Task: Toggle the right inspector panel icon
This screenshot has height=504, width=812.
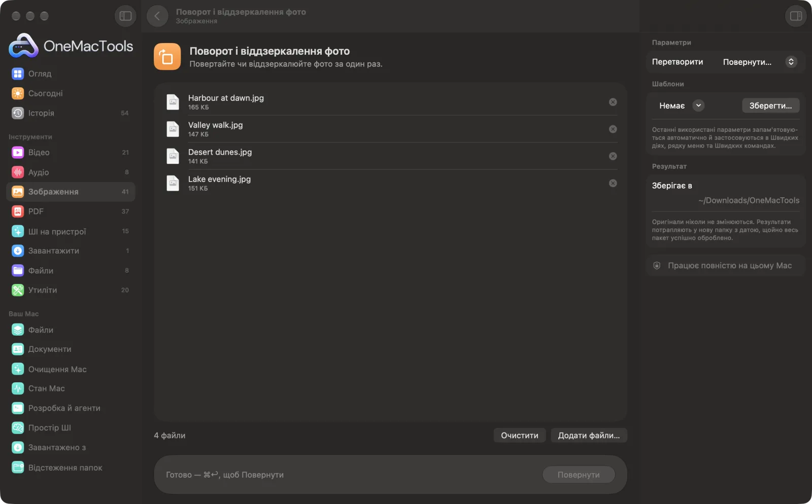Action: point(796,16)
